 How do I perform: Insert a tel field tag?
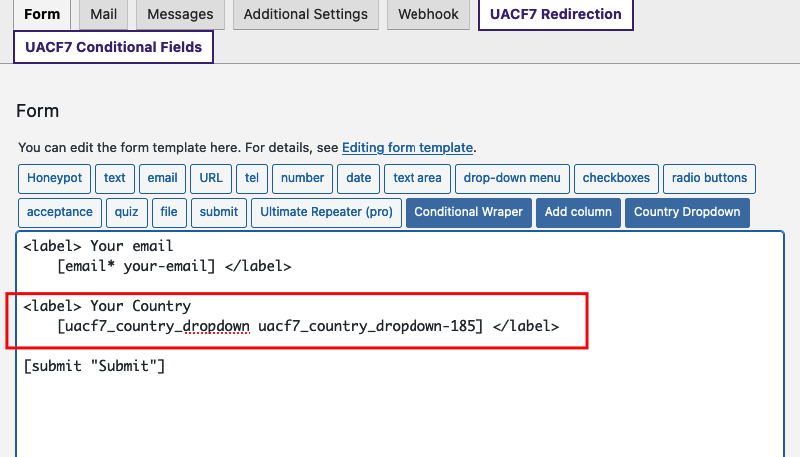(x=252, y=179)
